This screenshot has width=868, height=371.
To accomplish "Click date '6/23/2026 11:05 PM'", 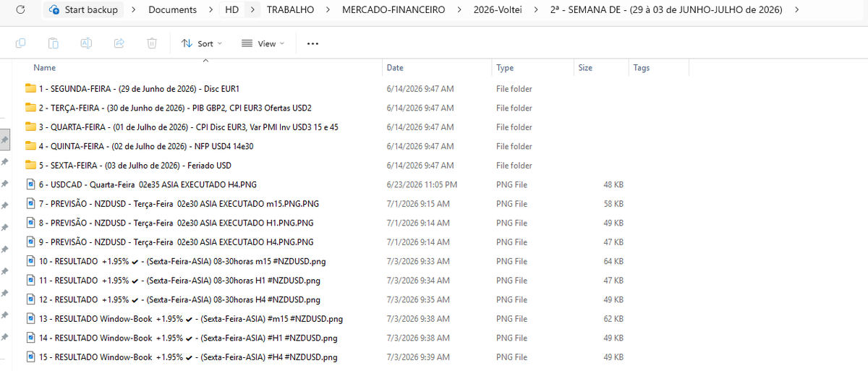I will pos(422,184).
